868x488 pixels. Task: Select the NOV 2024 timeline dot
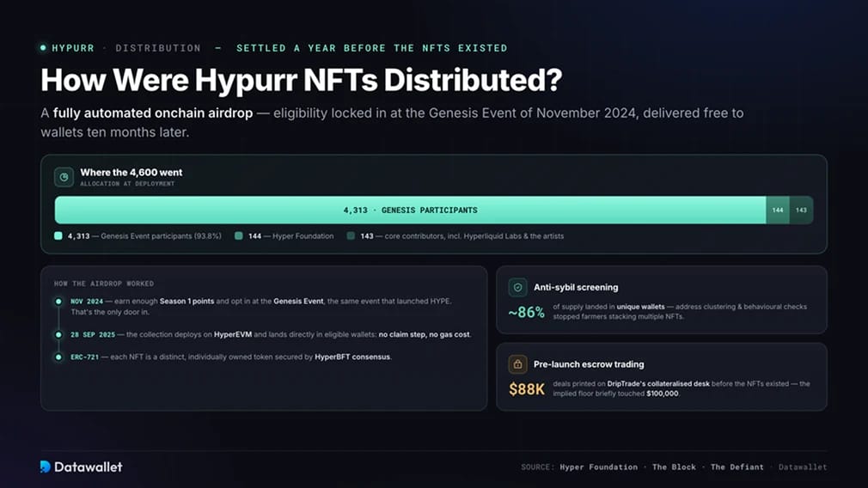[58, 302]
